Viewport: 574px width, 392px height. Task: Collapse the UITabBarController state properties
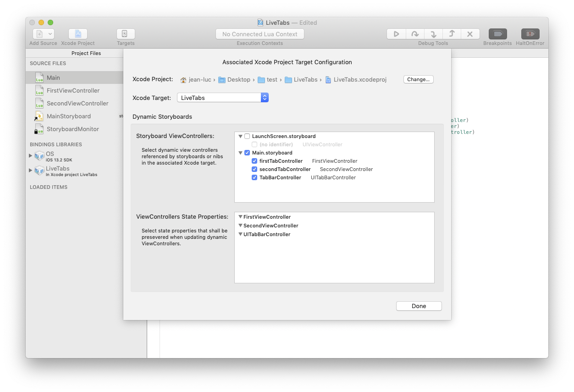tap(240, 234)
